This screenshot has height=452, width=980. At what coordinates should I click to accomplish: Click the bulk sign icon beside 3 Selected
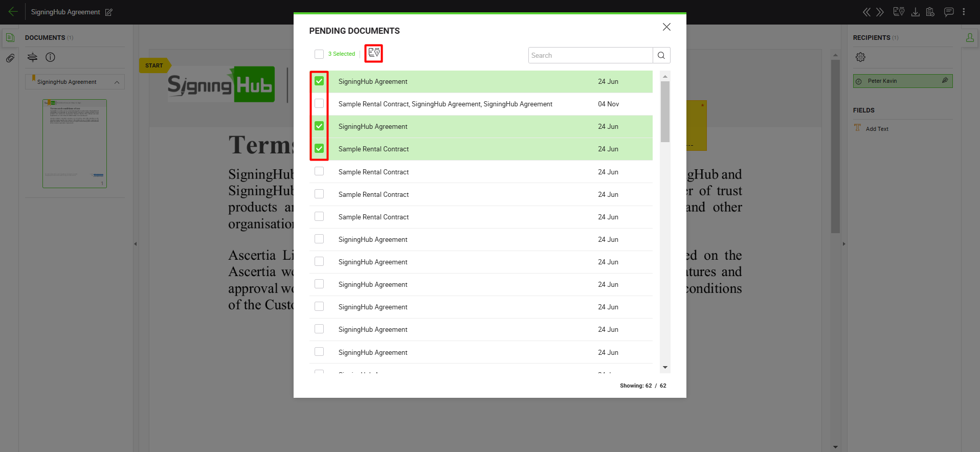click(374, 53)
